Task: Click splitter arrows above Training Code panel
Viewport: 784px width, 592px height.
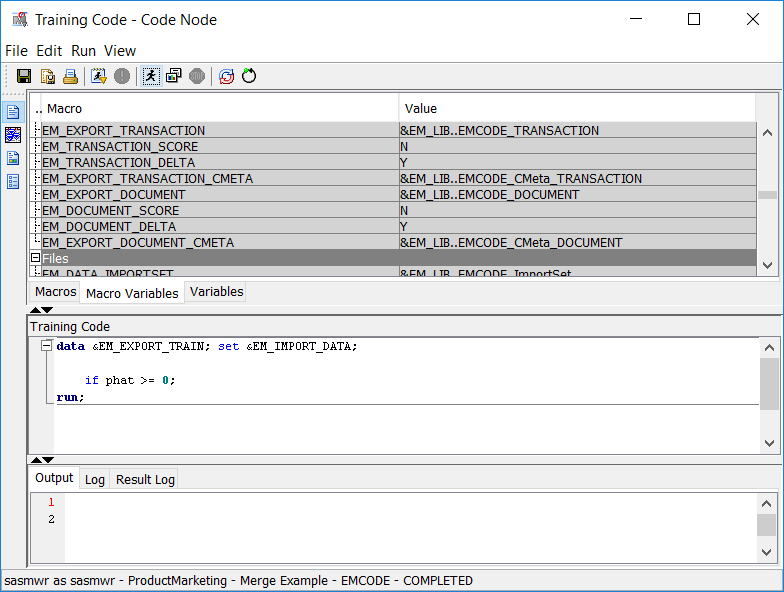Action: point(42,310)
